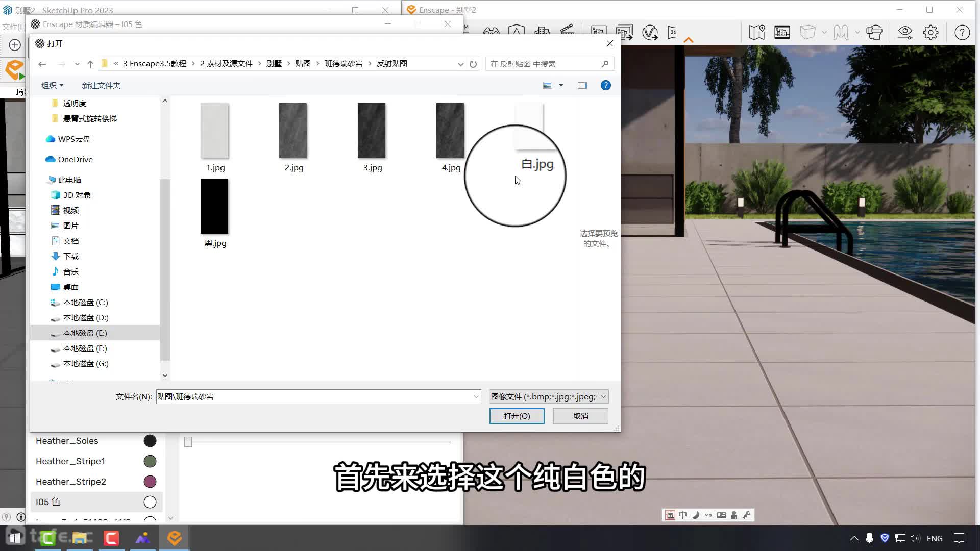
Task: Refresh the folder listing
Action: tap(473, 64)
